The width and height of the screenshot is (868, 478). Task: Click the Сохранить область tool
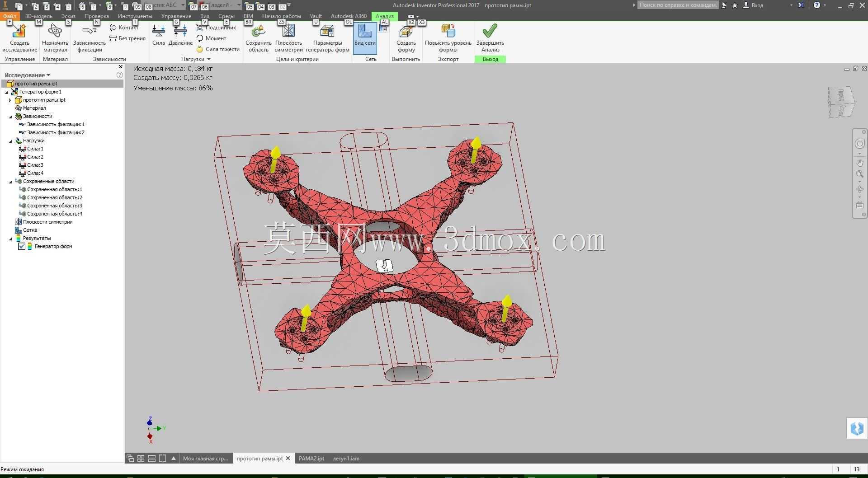coord(259,38)
